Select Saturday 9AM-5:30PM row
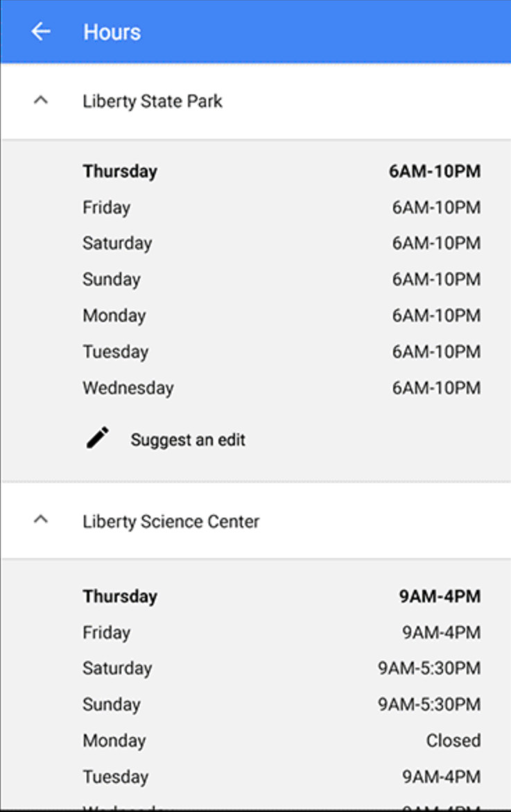Viewport: 511px width, 812px height. [281, 669]
